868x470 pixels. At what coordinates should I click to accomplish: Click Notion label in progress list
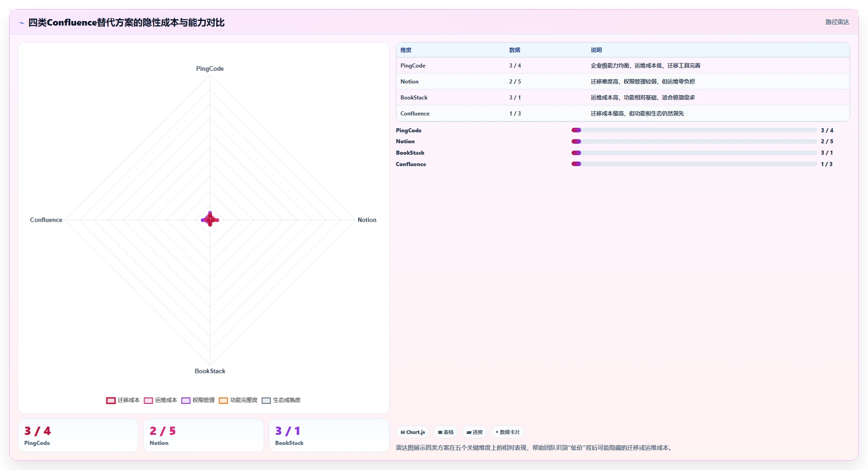[405, 141]
